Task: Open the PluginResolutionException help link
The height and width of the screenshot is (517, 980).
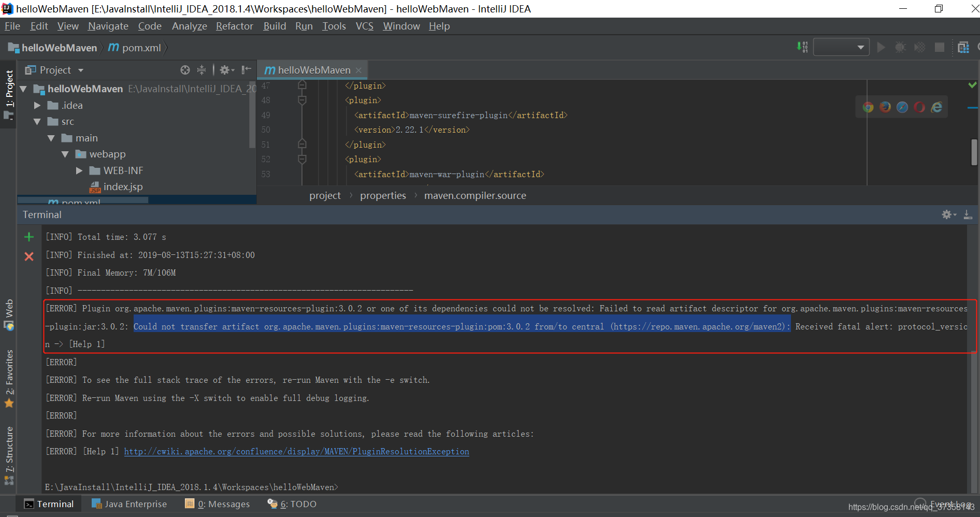Action: coord(297,452)
